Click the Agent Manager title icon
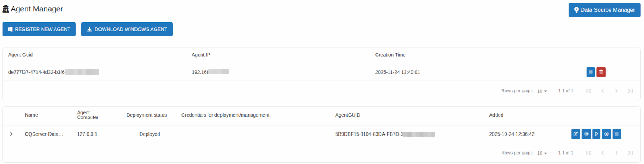Viewport: 644px width, 164px height. click(x=6, y=9)
